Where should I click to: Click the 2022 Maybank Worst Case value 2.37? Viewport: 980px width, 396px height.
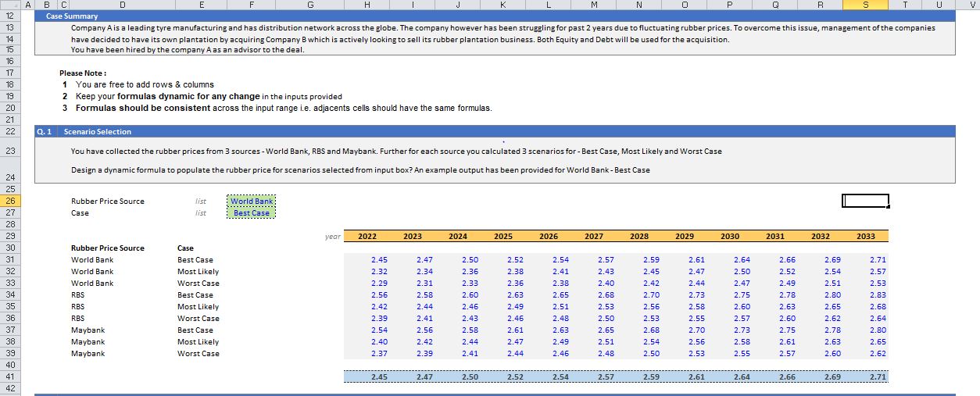point(379,354)
